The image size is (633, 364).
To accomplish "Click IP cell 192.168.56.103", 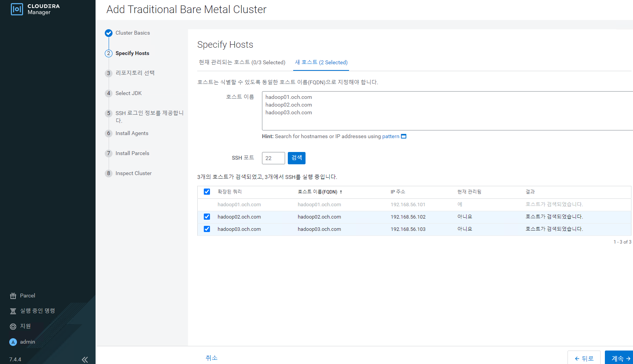I will [x=408, y=229].
